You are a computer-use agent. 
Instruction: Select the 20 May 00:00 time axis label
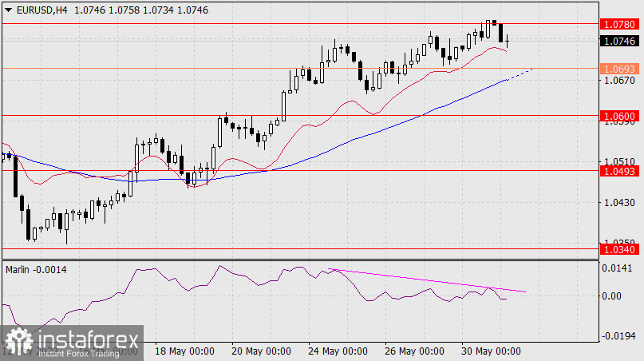click(x=261, y=351)
